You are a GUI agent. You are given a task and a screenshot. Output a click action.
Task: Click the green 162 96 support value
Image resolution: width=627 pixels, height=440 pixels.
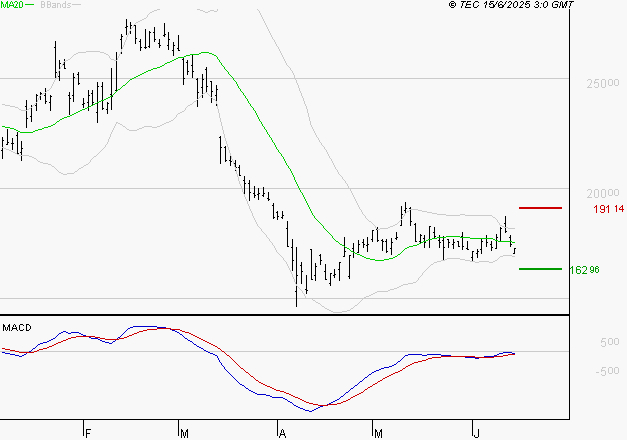[x=584, y=270]
